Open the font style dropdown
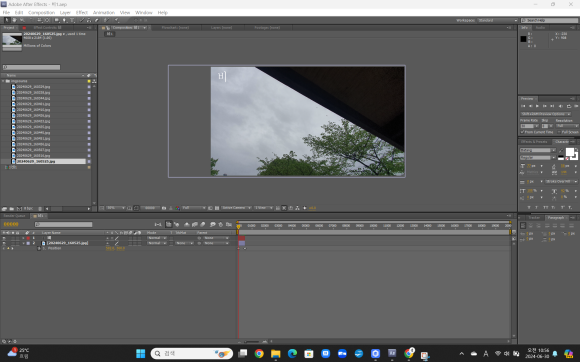 (538, 158)
